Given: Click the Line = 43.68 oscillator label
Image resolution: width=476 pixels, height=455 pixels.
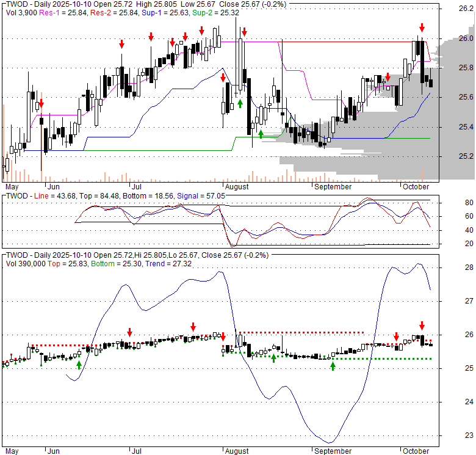Looking at the screenshot, I should pos(55,196).
